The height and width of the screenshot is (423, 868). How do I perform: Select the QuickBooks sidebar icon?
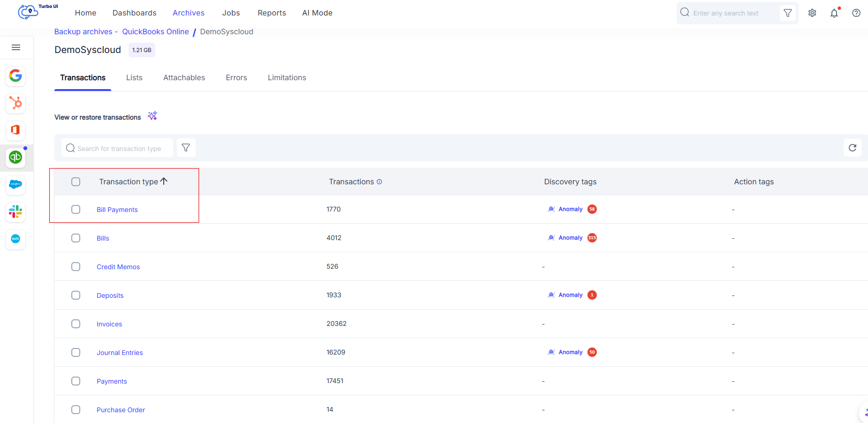pos(15,157)
